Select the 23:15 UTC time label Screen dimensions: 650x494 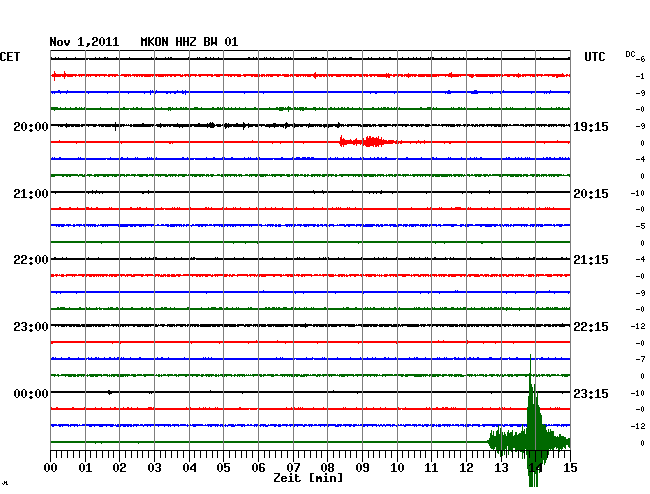[591, 393]
